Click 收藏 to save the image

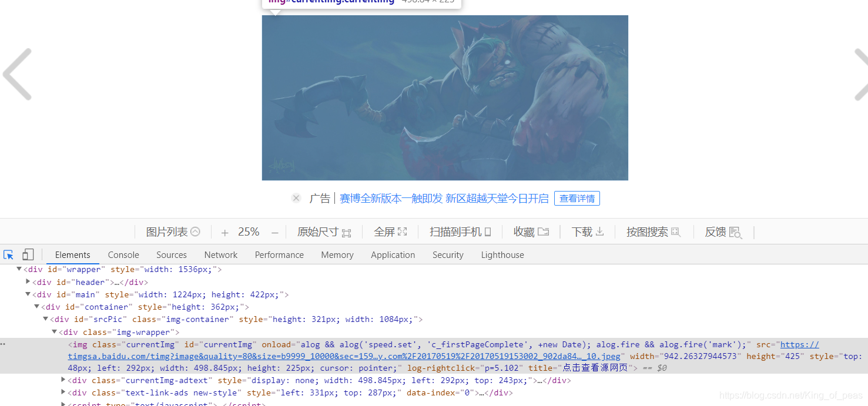pos(531,232)
